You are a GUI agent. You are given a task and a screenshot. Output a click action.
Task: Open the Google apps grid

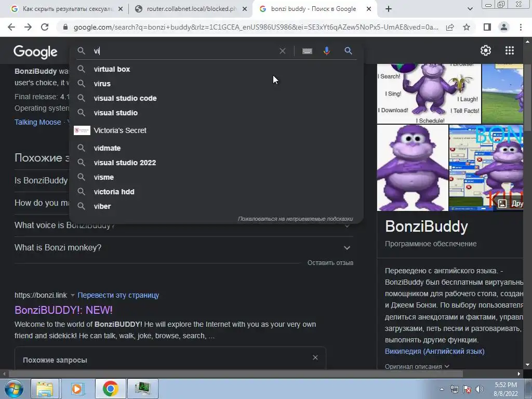[x=509, y=50]
